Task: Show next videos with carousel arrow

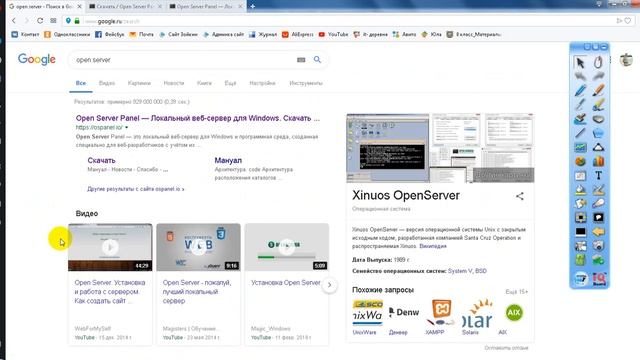Action: pos(329,285)
